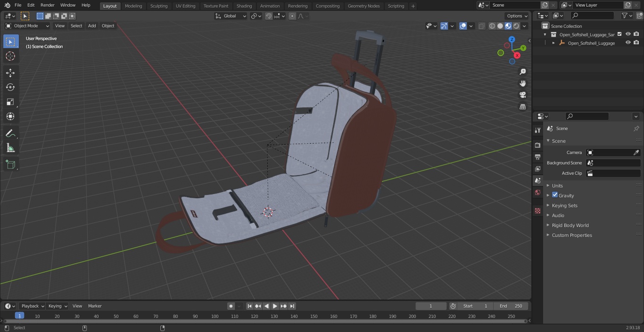Open the shading options dropdown arrow
Viewport: 644px width, 332px height.
coord(524,26)
